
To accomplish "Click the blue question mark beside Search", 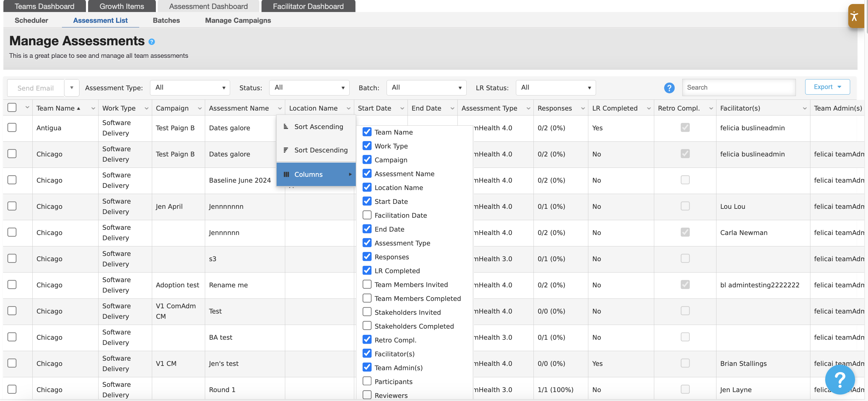I will pos(669,88).
